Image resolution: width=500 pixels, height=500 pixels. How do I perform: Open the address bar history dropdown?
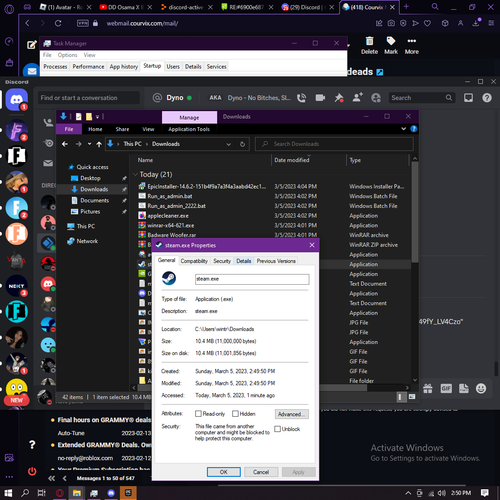pyautogui.click(x=229, y=144)
